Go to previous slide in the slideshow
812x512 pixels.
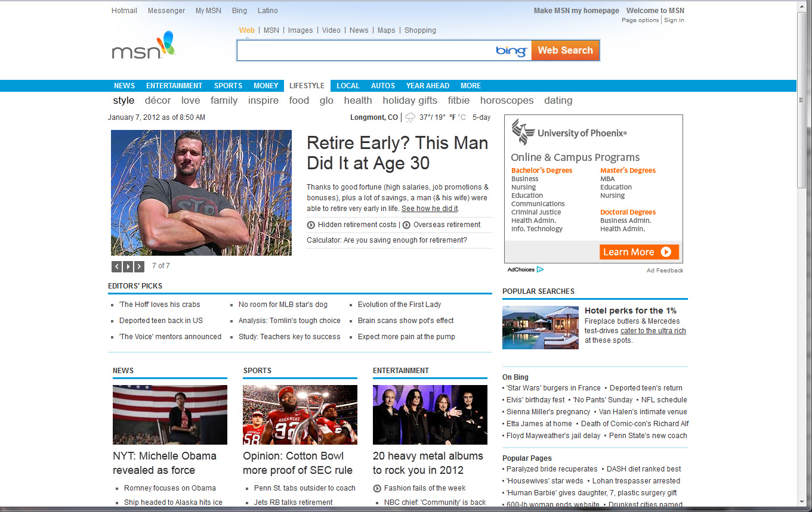(117, 266)
